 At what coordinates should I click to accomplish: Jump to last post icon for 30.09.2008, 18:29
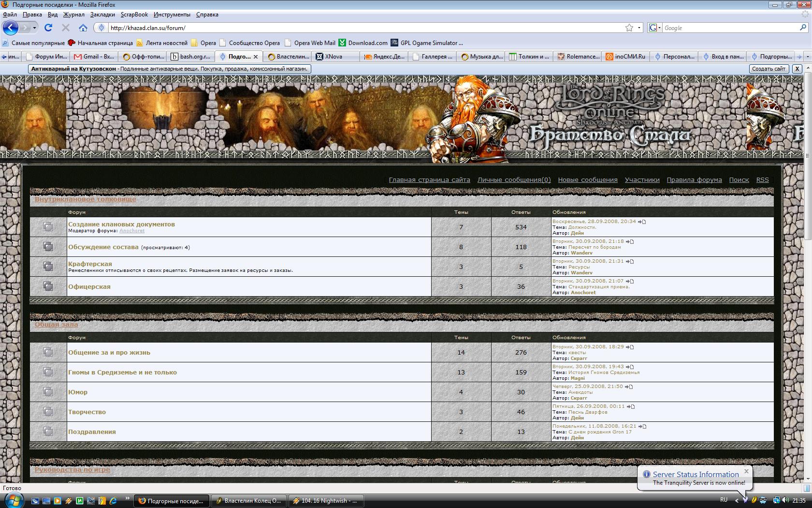coord(630,347)
